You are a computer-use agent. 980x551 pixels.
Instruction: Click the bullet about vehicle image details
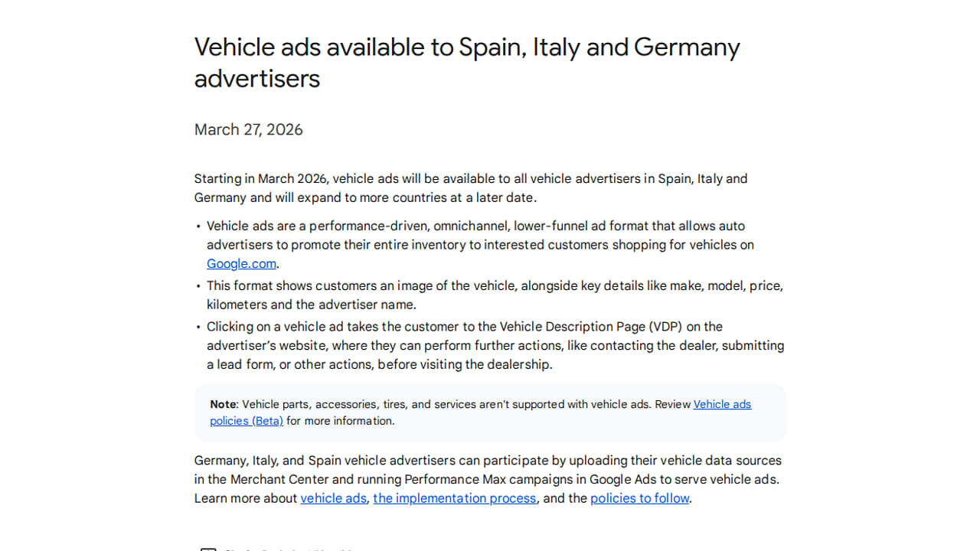(x=494, y=286)
